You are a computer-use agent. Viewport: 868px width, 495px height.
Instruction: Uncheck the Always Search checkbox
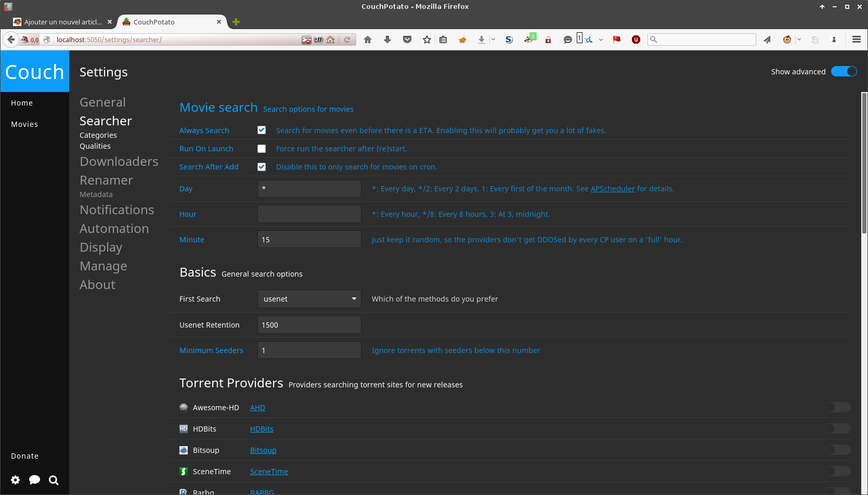(262, 131)
